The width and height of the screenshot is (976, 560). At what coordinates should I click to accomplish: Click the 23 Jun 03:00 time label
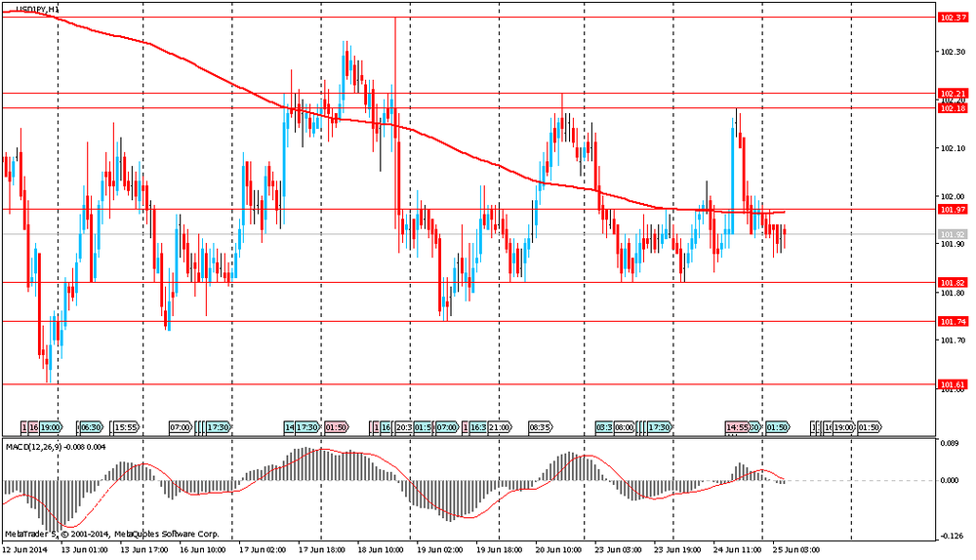click(x=618, y=550)
